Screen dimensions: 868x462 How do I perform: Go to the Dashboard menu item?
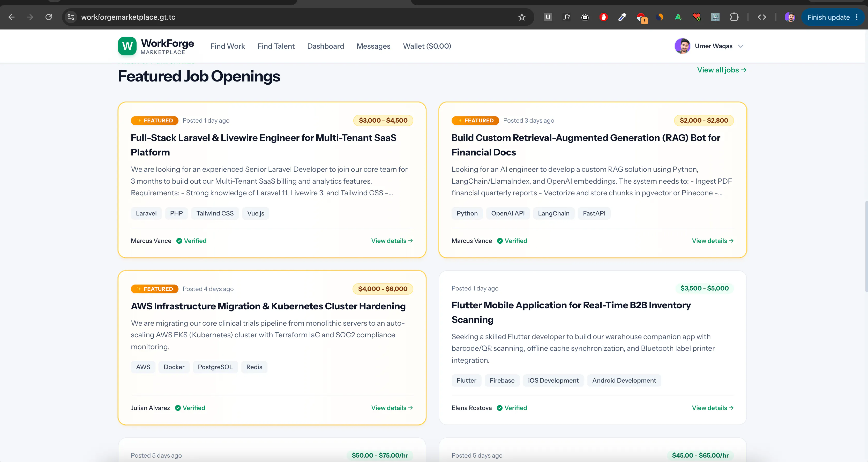coord(325,46)
